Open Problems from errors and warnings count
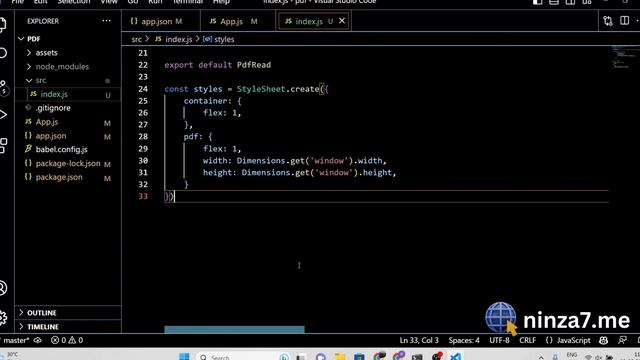 (67, 340)
